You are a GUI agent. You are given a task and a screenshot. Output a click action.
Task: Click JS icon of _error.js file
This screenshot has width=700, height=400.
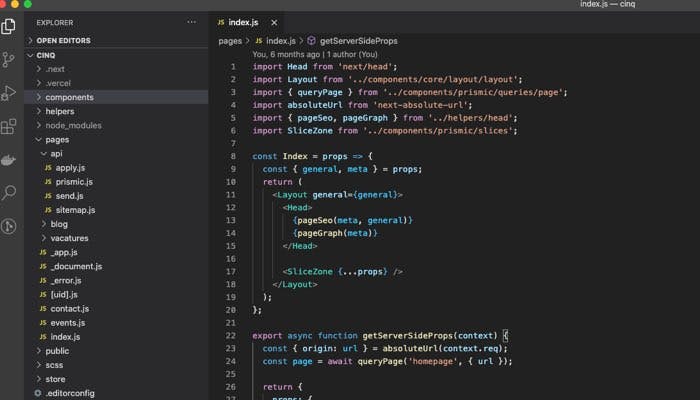(43, 281)
